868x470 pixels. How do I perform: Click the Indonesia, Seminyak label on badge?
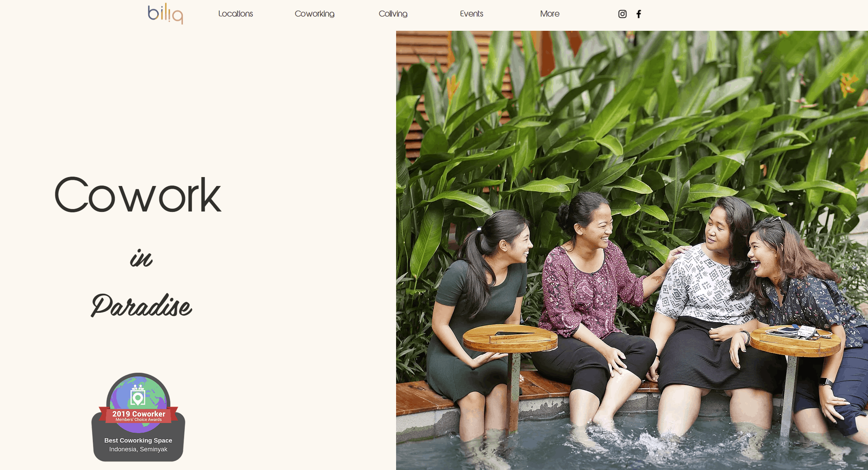(138, 449)
